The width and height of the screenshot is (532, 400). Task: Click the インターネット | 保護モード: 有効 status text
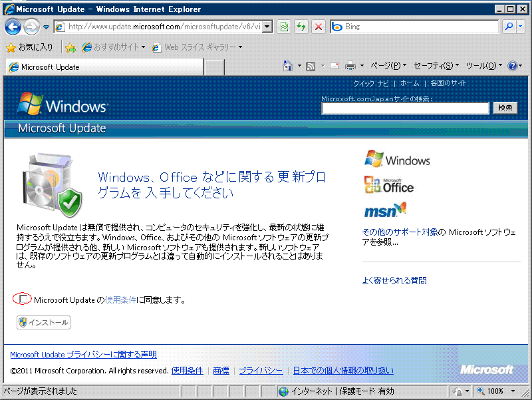(342, 391)
